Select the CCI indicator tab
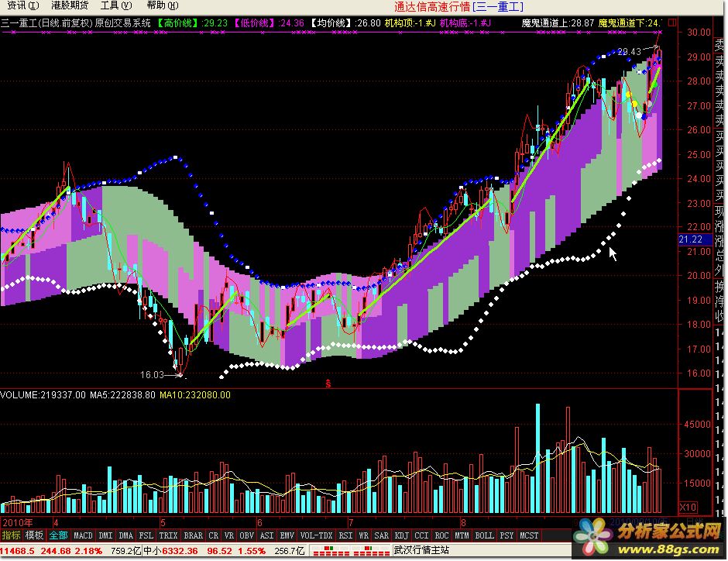Viewport: 728px width, 561px height. (421, 535)
